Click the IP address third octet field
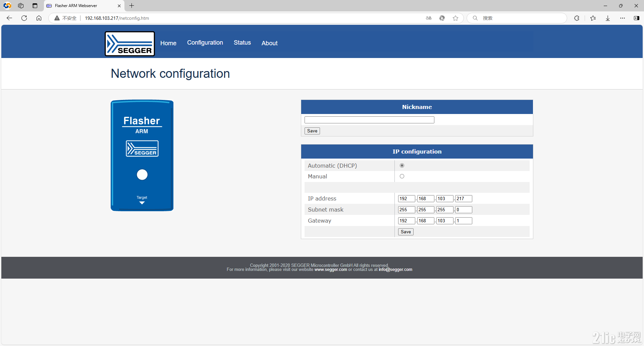 click(445, 199)
